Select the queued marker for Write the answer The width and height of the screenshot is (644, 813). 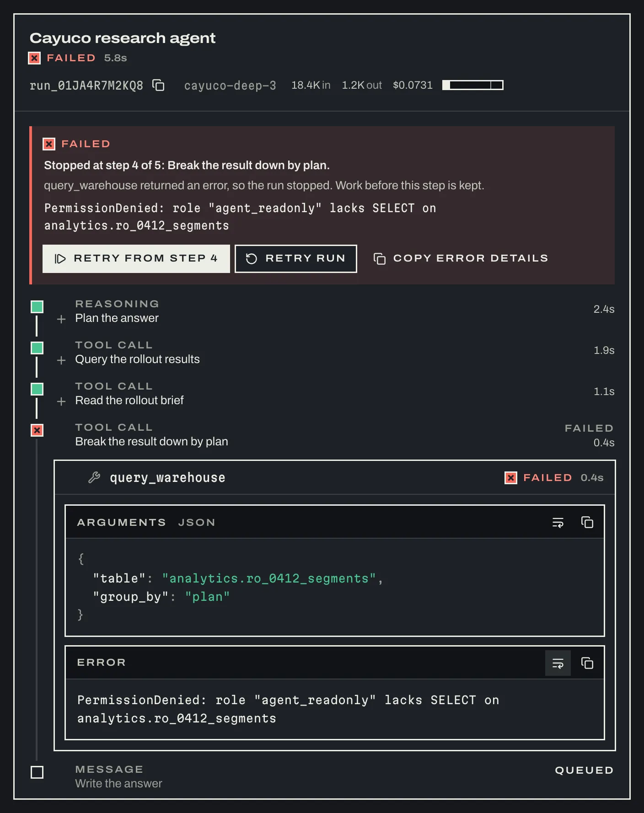[37, 772]
